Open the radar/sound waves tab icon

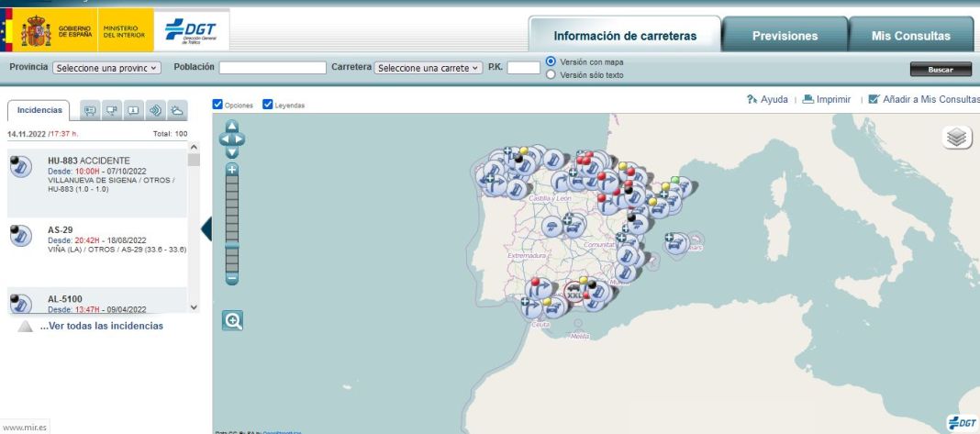click(155, 110)
